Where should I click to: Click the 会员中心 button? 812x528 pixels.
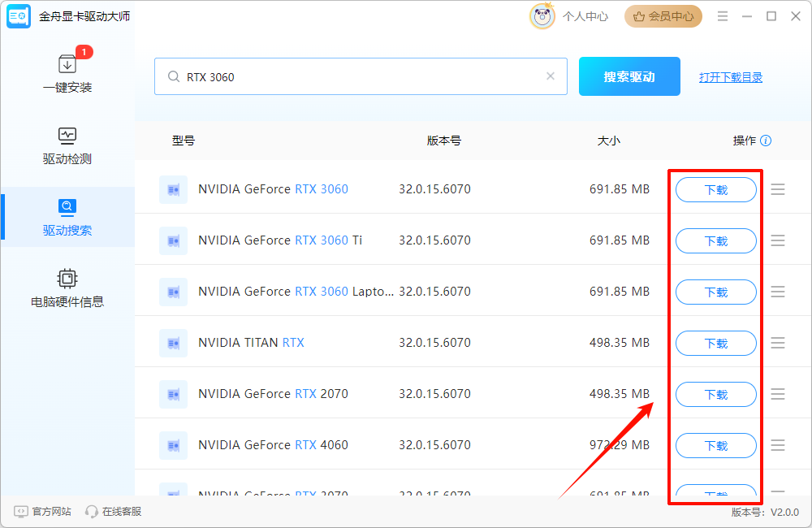(663, 16)
